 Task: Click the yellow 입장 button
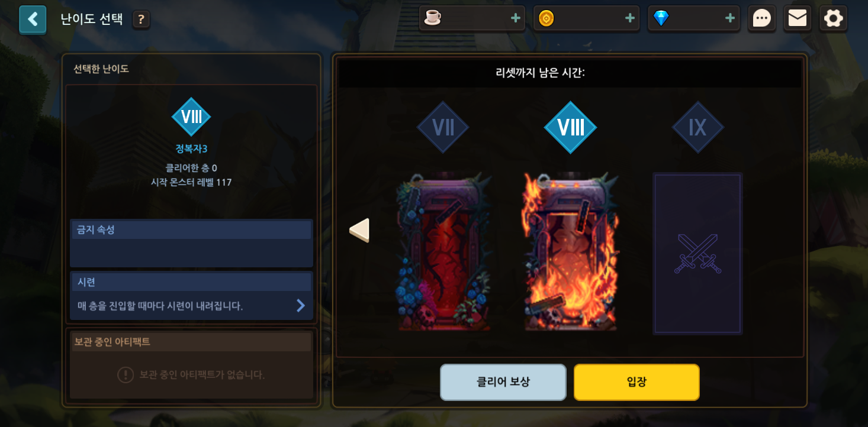[x=636, y=382]
